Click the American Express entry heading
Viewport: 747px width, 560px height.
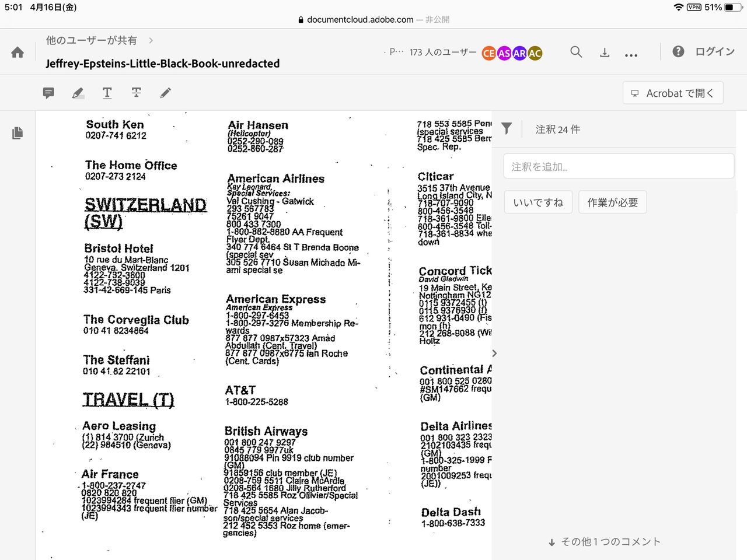click(276, 299)
